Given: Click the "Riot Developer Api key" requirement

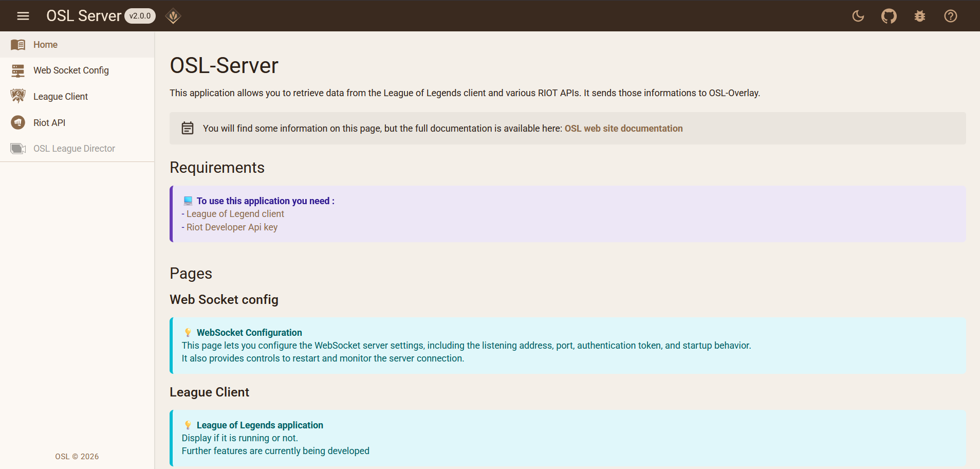Looking at the screenshot, I should [232, 227].
